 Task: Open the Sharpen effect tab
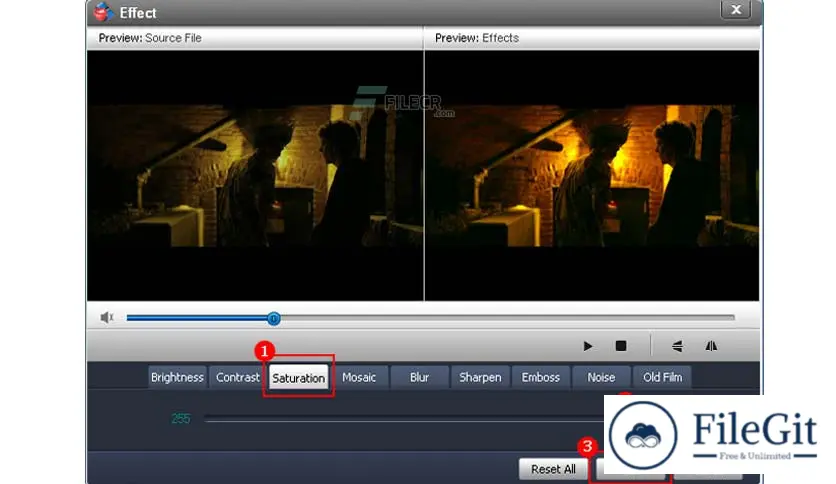click(x=480, y=377)
